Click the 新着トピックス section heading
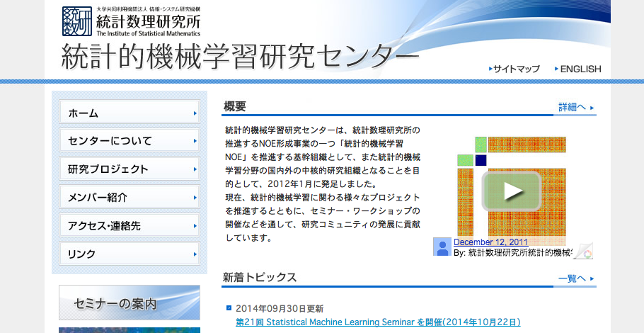 click(260, 278)
